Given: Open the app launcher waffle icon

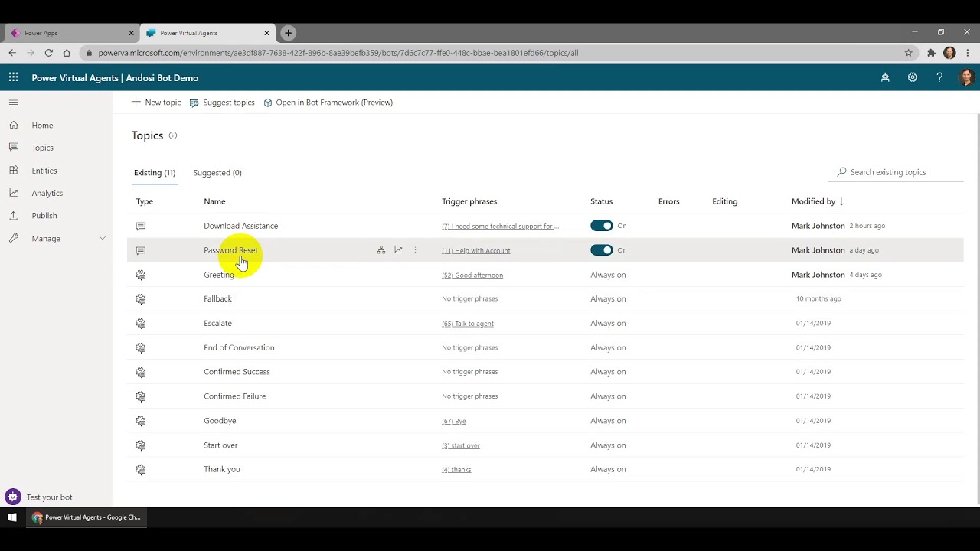Looking at the screenshot, I should tap(13, 77).
